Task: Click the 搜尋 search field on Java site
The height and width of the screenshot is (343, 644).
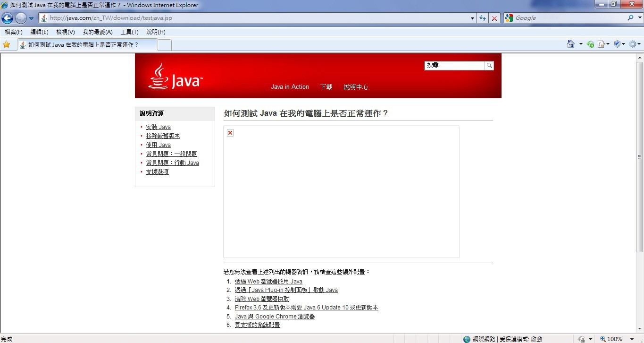Action: coord(454,66)
